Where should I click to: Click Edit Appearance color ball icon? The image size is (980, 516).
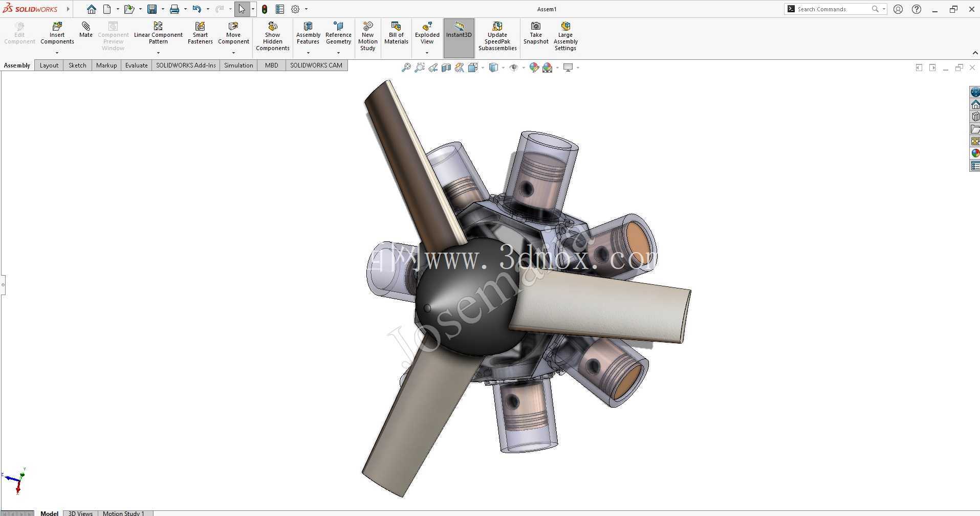coord(534,68)
